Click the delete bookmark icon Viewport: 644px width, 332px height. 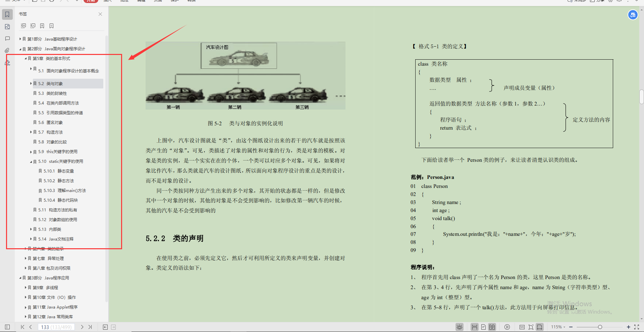click(52, 26)
